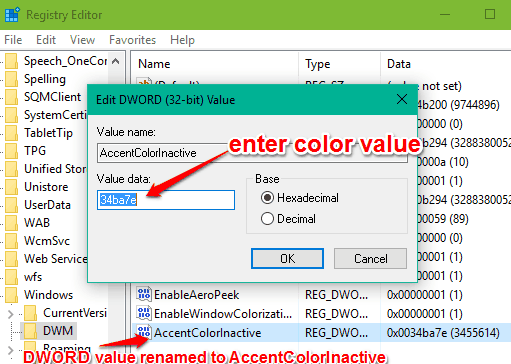Select the Spelling tree item label
Screen dimensions: 511x364
pyautogui.click(x=45, y=79)
